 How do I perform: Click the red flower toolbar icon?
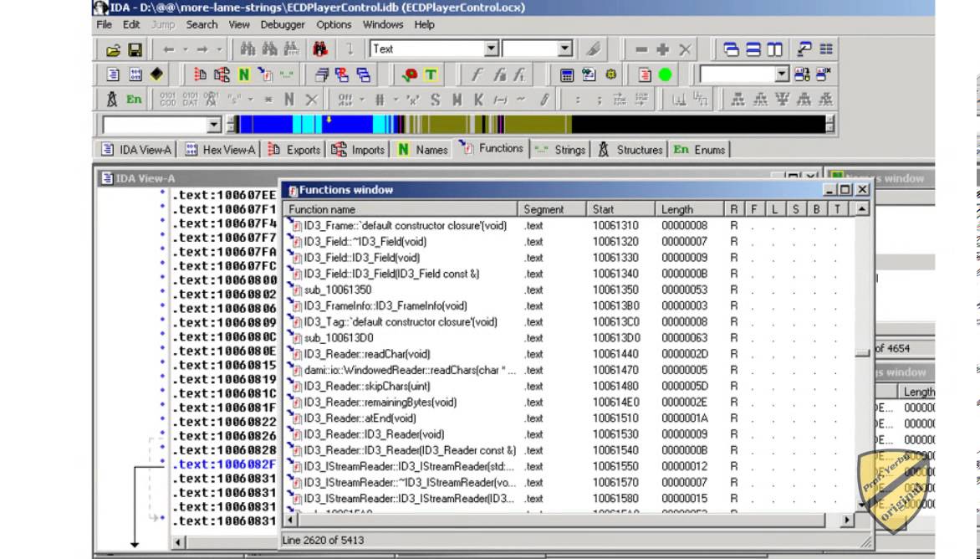[410, 75]
